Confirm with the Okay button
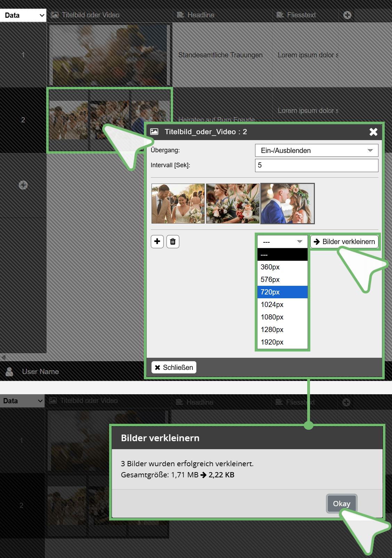392x558 pixels. pyautogui.click(x=342, y=503)
